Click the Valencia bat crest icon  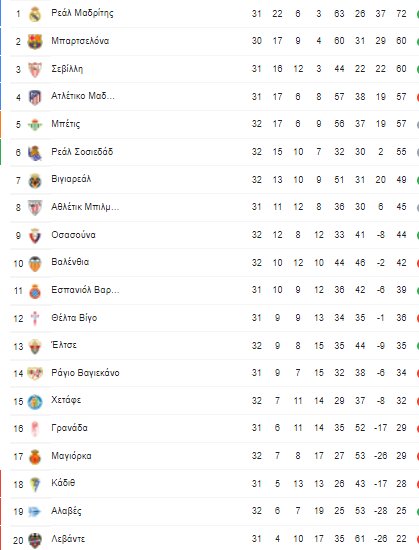pos(35,263)
